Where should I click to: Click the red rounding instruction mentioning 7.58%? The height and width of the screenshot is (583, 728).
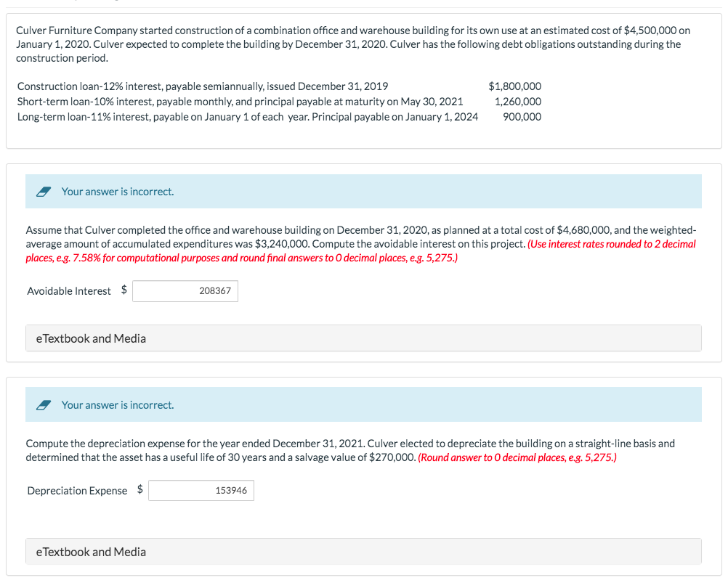(361, 251)
